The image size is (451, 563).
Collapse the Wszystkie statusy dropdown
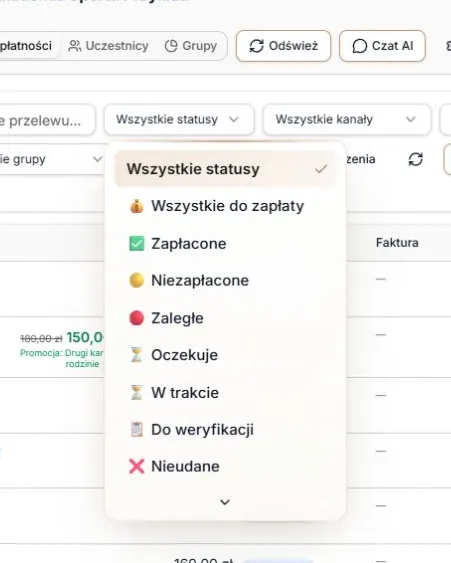179,120
